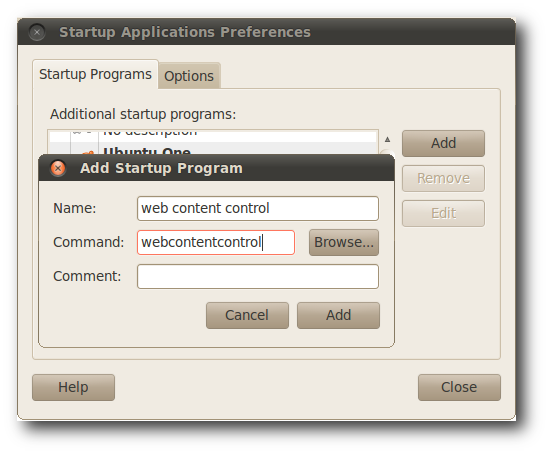Click the scrollbar up arrow
This screenshot has width=549, height=454.
(387, 139)
